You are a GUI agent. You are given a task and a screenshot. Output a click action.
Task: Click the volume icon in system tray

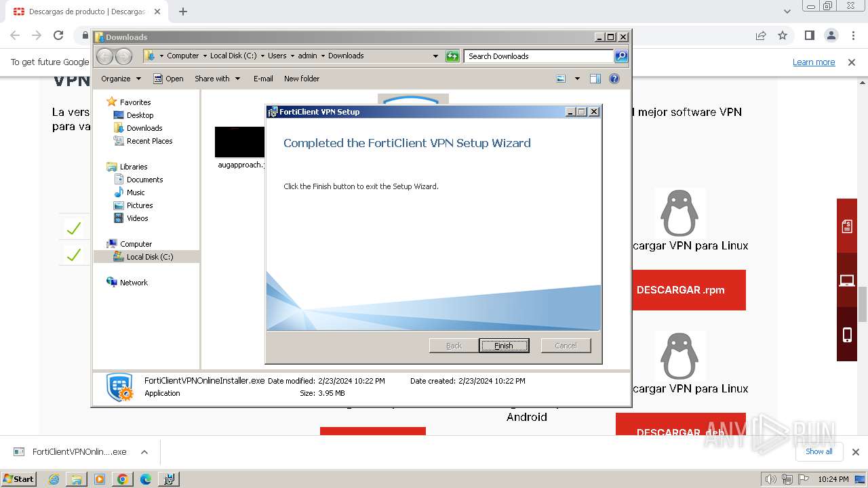point(771,479)
